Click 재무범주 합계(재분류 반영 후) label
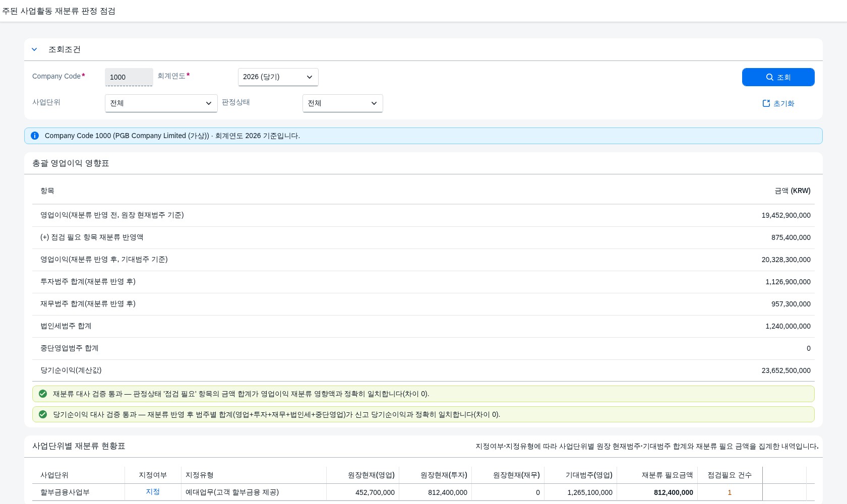847x504 pixels. 88,304
